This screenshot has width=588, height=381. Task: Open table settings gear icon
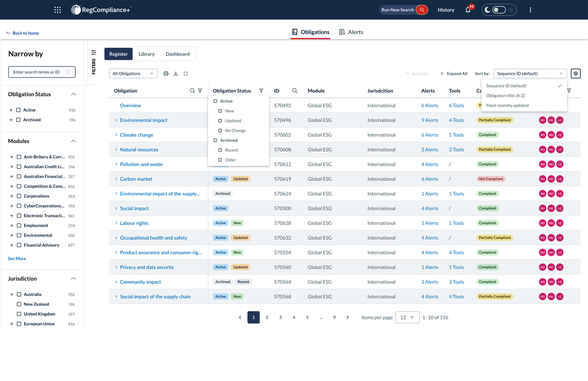click(x=575, y=74)
